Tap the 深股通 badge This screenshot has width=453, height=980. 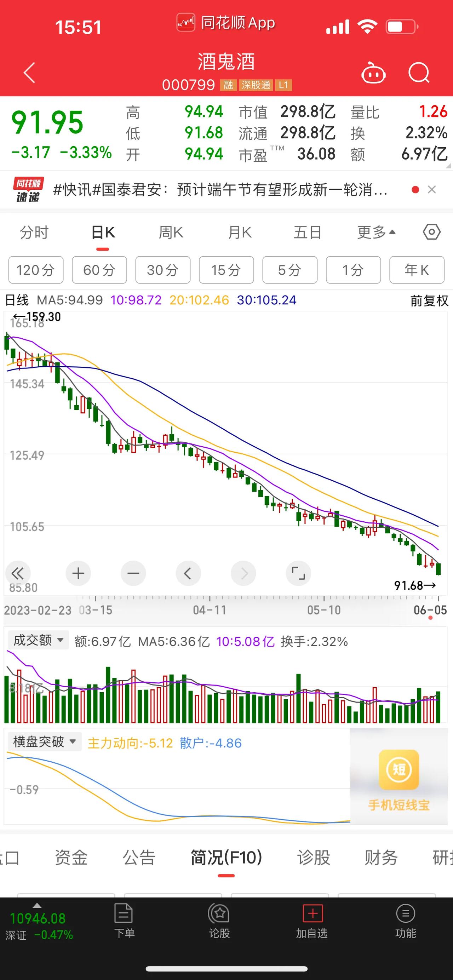(256, 85)
